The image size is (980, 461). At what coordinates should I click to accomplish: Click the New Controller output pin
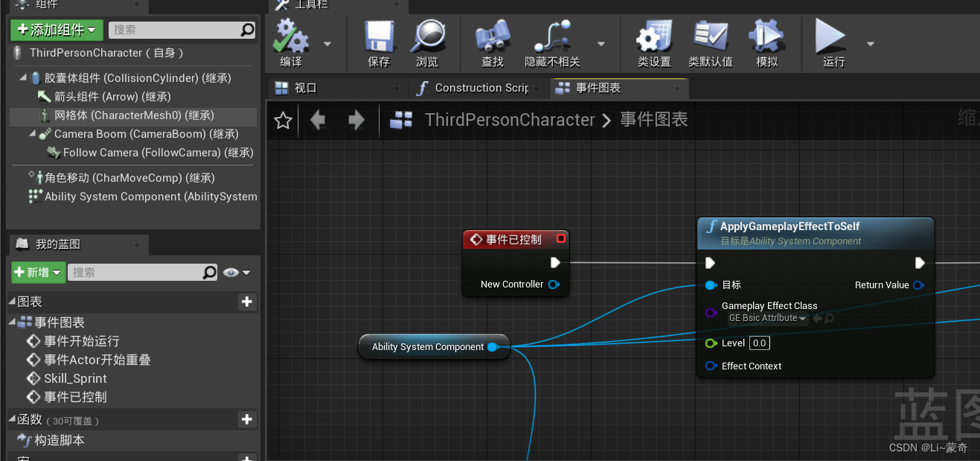(554, 284)
